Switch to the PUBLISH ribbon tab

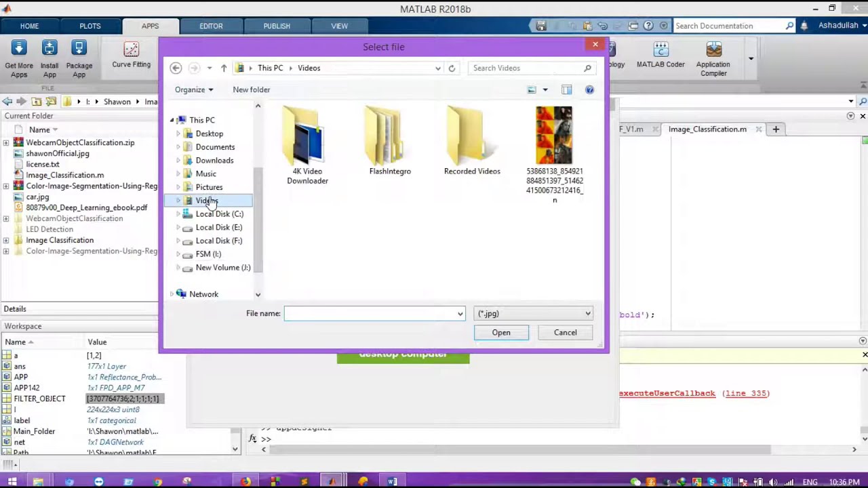point(277,26)
